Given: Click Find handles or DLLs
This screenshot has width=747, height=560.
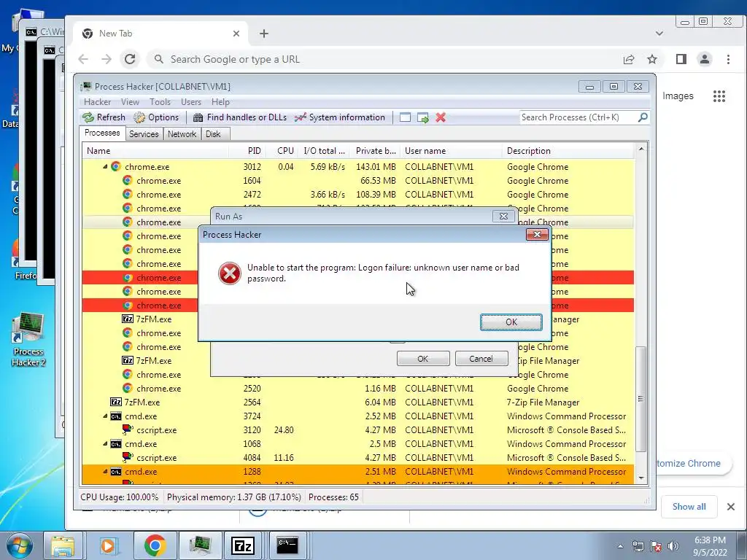Looking at the screenshot, I should (x=241, y=117).
